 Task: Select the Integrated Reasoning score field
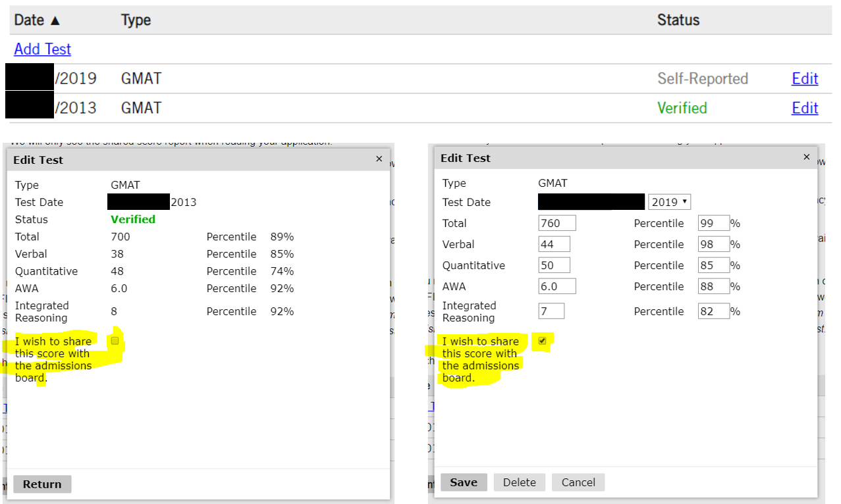[551, 311]
